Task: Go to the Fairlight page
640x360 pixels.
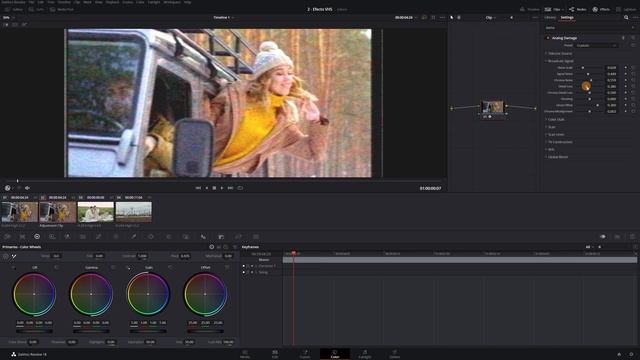Action: [364, 354]
